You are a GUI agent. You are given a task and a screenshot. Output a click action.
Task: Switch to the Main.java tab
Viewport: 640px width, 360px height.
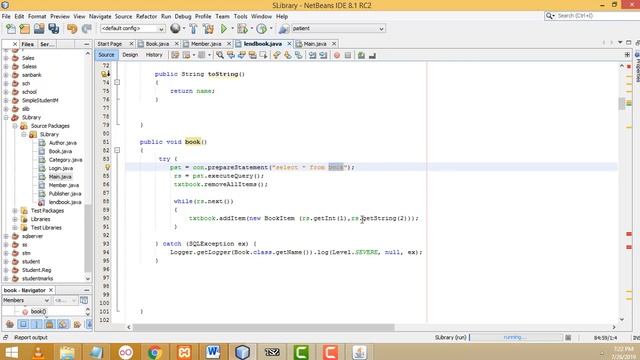(x=315, y=44)
